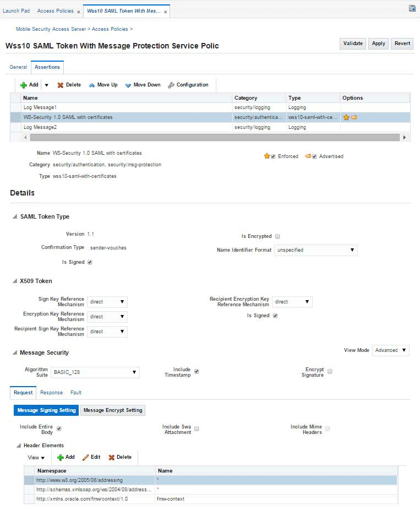Screen dimensions: 420x510
Task: Switch to the Launch Pad tab
Action: 17,11
